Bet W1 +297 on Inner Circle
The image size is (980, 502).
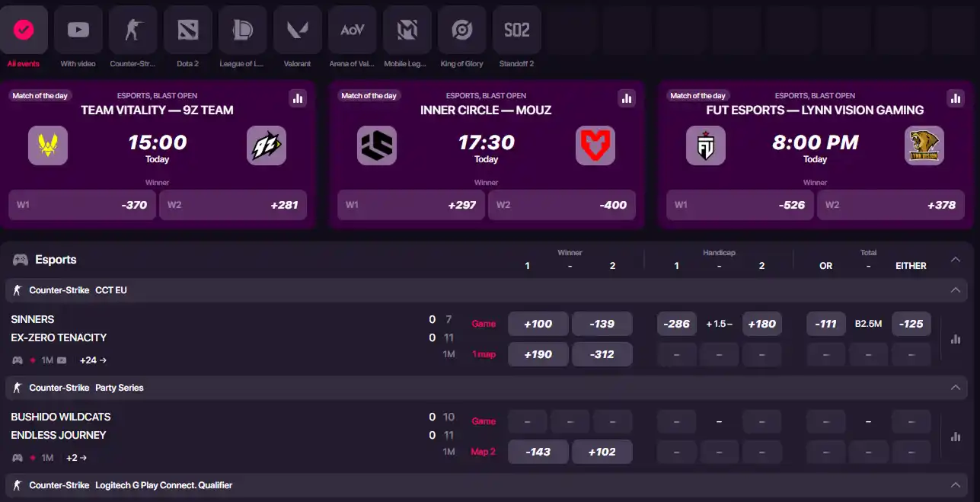[411, 205]
